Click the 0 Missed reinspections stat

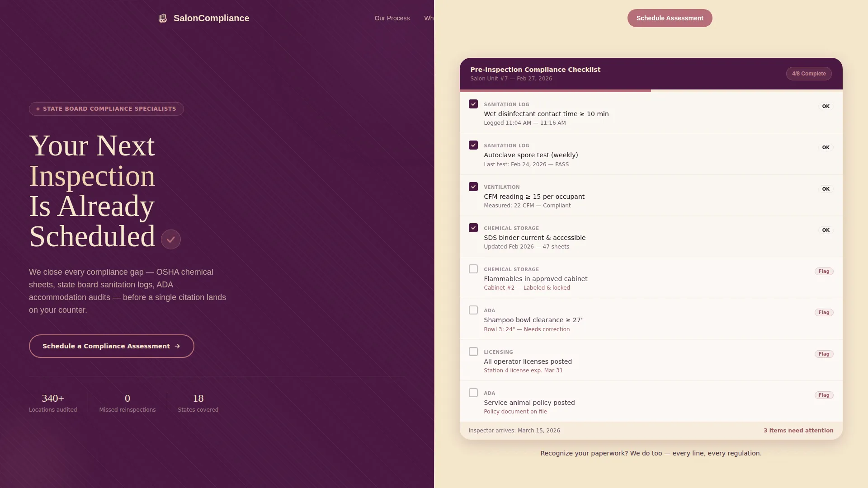click(x=127, y=403)
